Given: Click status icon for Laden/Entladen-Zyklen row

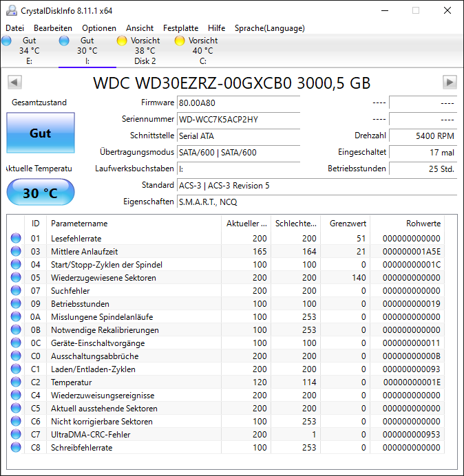Looking at the screenshot, I should 16,369.
